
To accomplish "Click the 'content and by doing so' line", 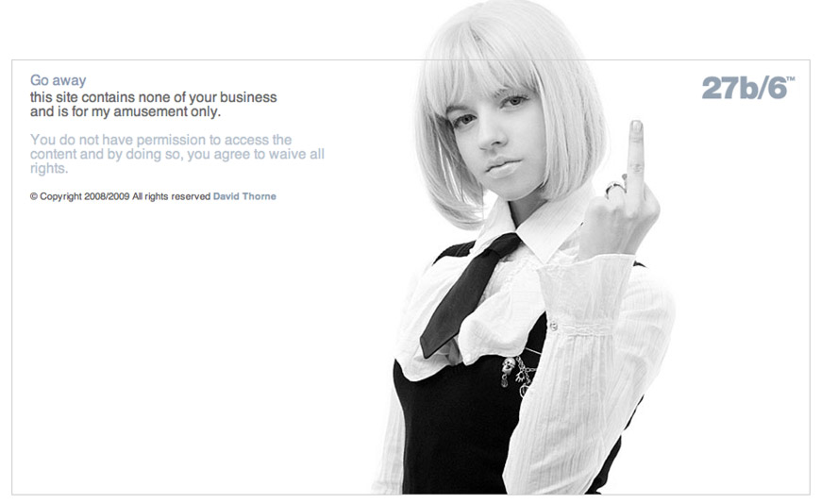I will tap(177, 154).
